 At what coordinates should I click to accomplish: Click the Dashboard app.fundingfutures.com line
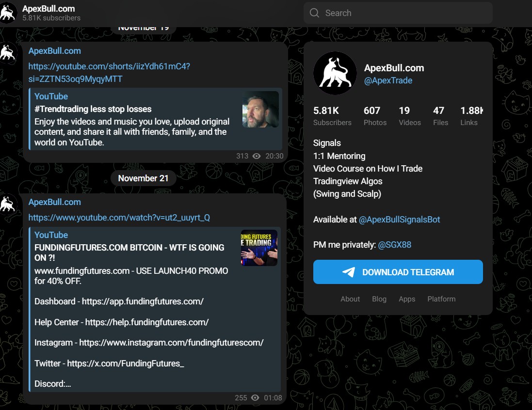(119, 301)
